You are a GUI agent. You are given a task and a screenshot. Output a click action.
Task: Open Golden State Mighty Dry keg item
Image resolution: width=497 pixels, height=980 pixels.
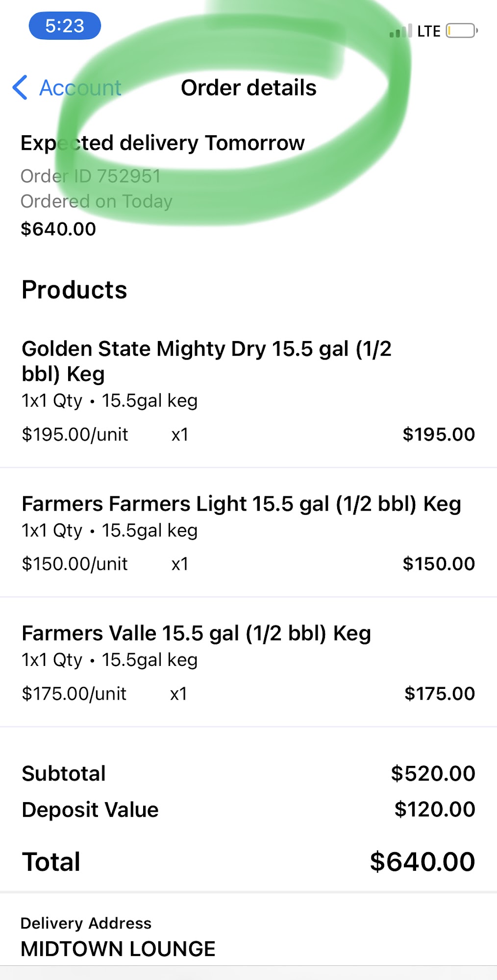click(206, 361)
